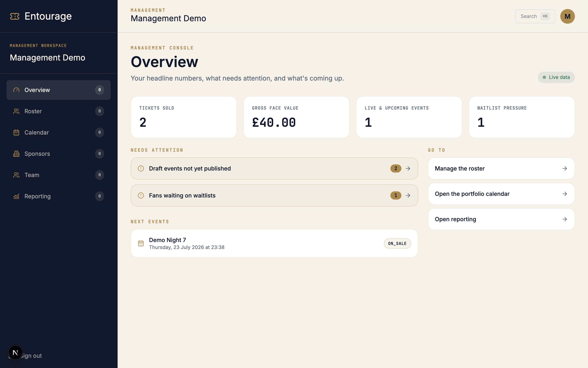Screen dimensions: 588x368
Task: Click arrow icon on Fans waiting row
Action: pos(408,195)
